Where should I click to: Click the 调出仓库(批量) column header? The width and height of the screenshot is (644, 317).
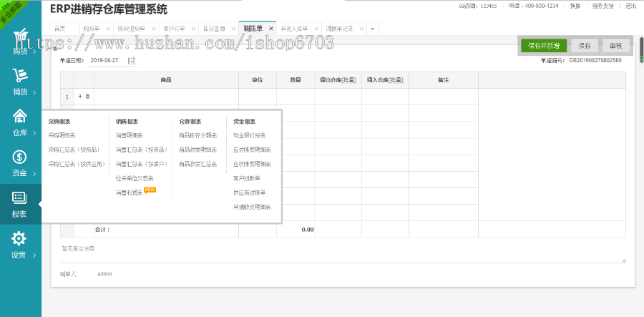point(338,80)
